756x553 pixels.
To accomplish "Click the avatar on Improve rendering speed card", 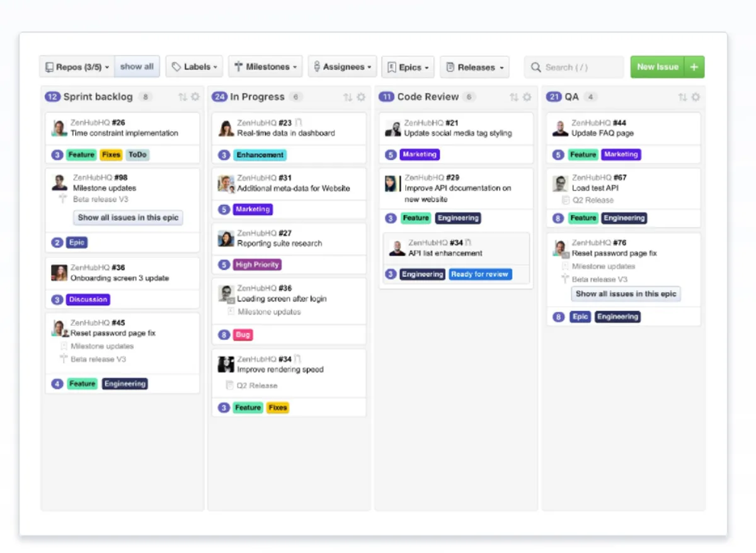I will [226, 364].
